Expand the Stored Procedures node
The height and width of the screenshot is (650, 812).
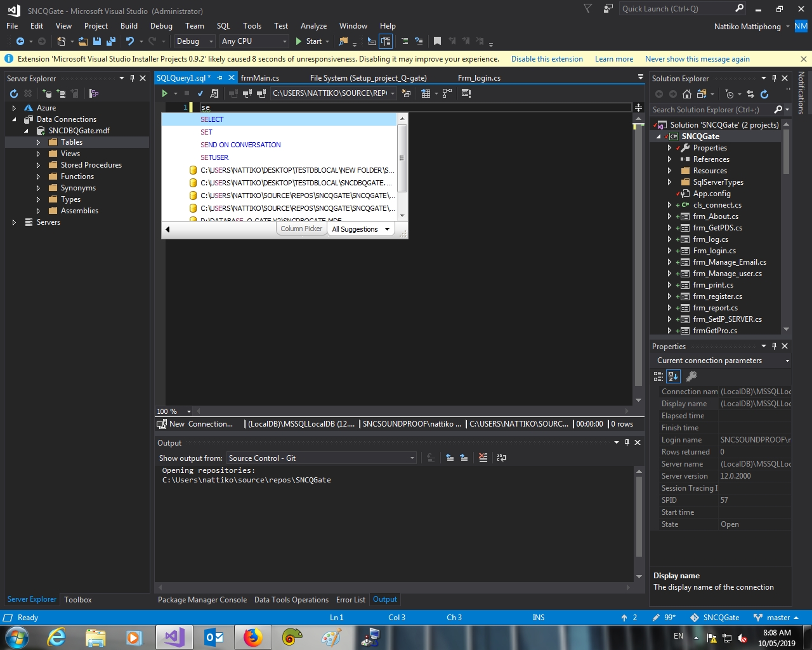38,165
